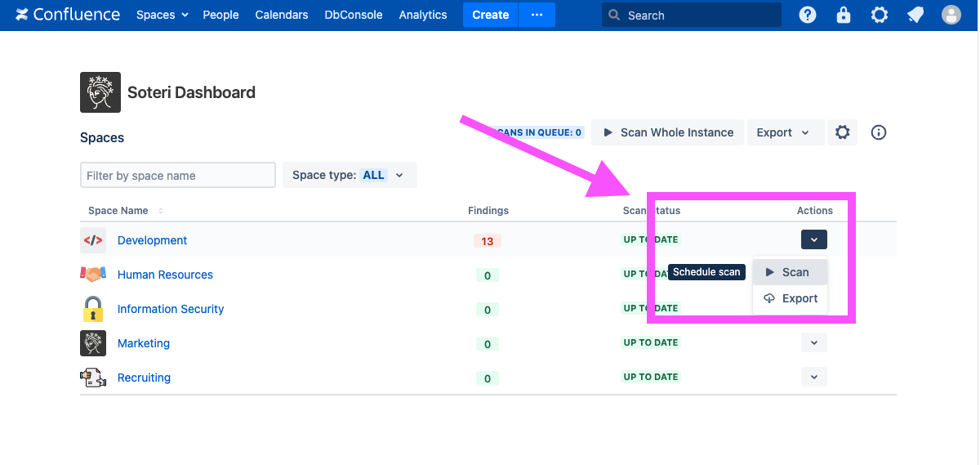Open Soteri dashboard settings gear

pos(843,132)
